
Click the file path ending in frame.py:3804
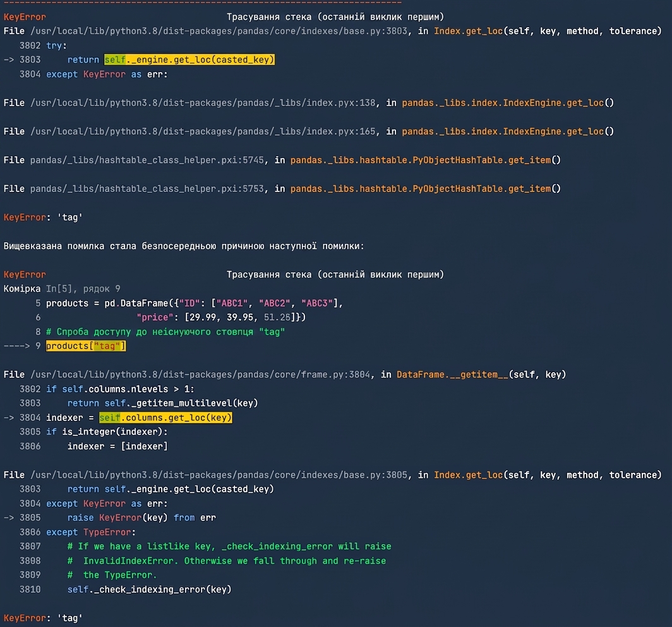pos(200,375)
